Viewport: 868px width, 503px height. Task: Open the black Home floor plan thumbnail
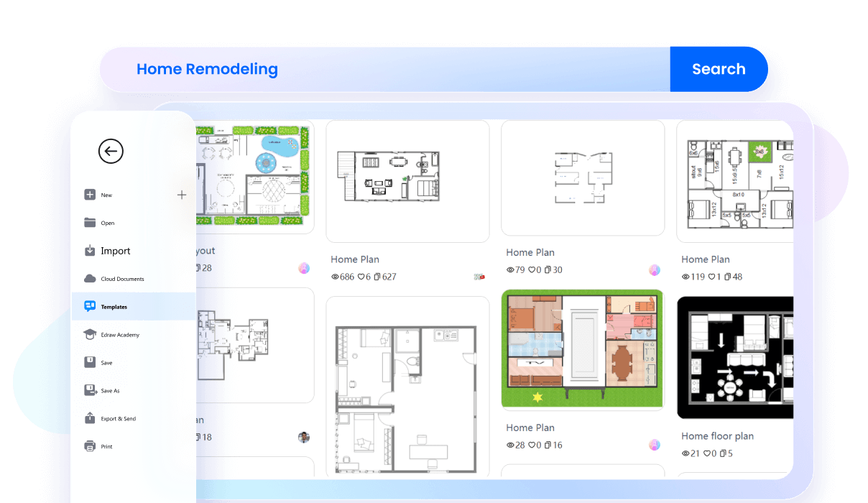tap(735, 358)
